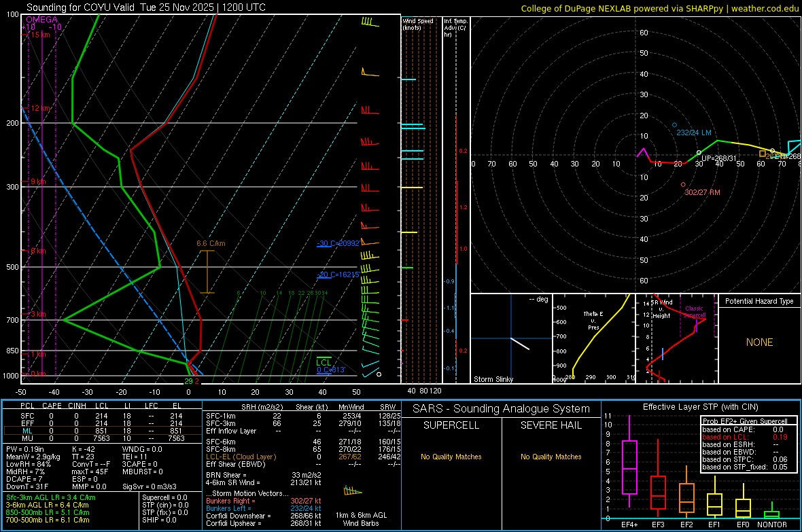Click the 'SFC-6km' kinematics row label

[221, 442]
